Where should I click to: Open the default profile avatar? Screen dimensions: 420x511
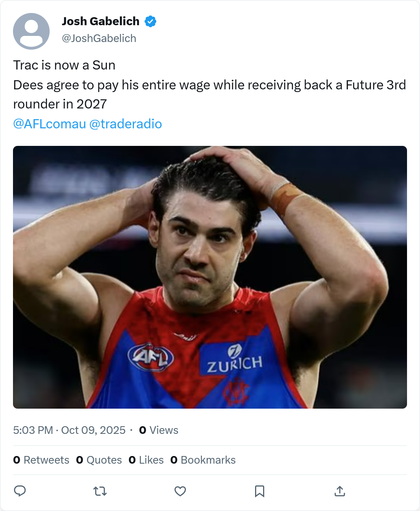31,31
